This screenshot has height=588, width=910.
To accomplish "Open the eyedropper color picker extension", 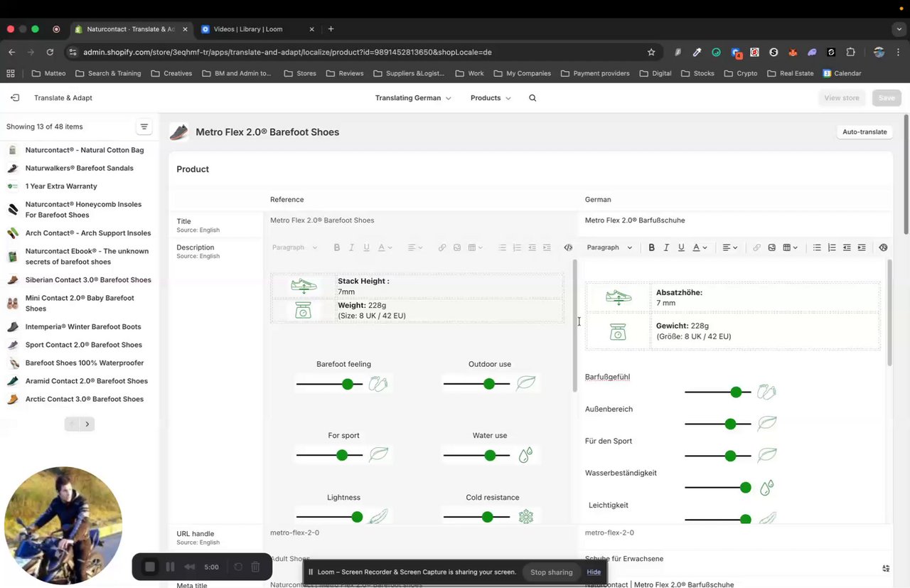I will point(697,52).
